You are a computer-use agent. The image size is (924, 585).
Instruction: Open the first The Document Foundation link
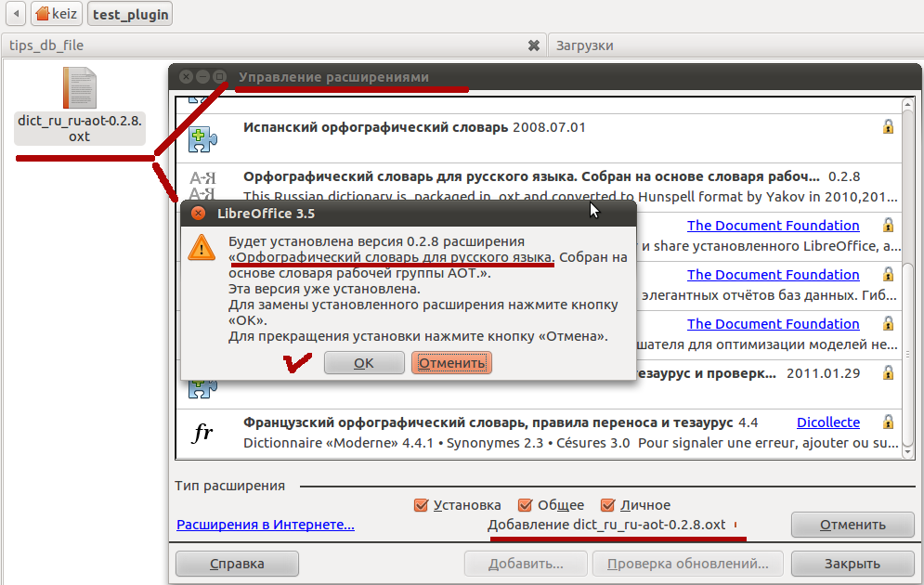pos(774,226)
